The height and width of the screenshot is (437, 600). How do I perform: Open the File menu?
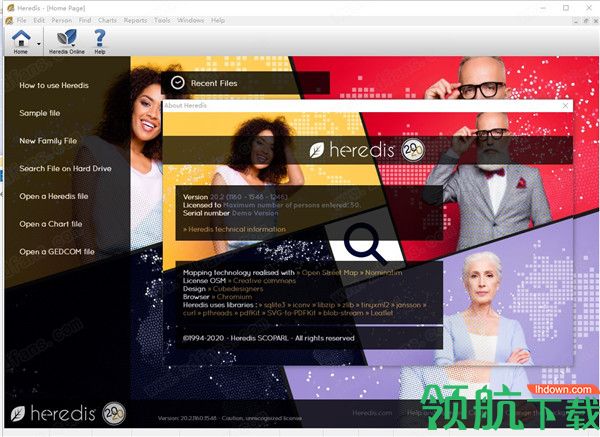(21, 20)
